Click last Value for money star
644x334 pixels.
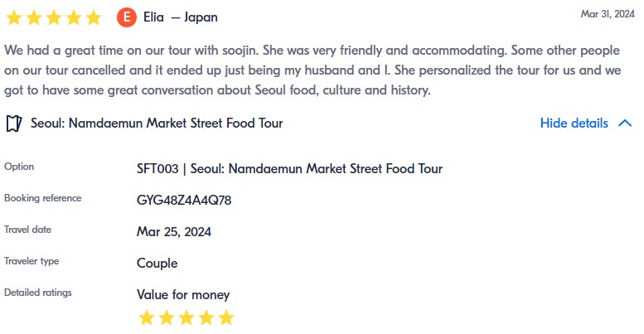[226, 317]
